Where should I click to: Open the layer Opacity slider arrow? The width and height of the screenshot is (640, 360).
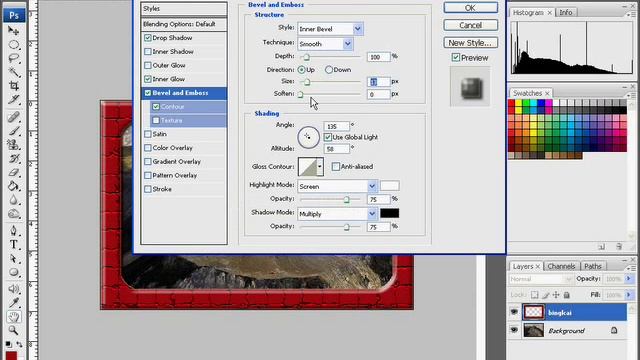(629, 279)
